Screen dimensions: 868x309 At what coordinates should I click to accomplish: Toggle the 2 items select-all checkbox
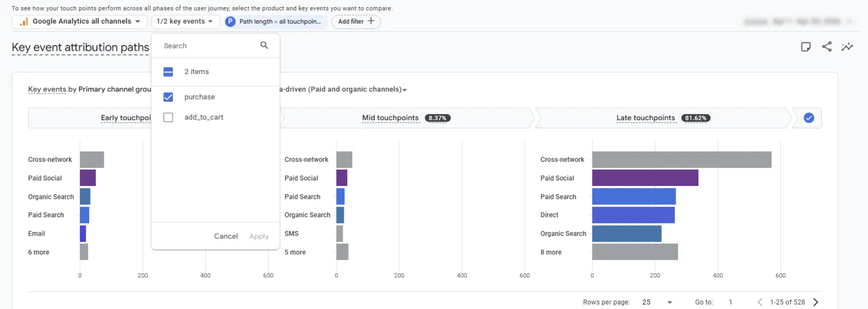[168, 72]
